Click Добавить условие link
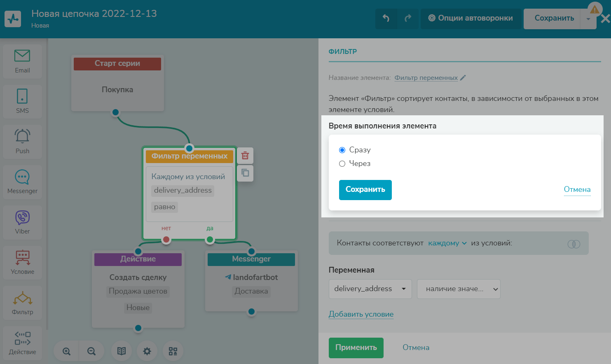Viewport: 611px width, 364px height. [361, 314]
